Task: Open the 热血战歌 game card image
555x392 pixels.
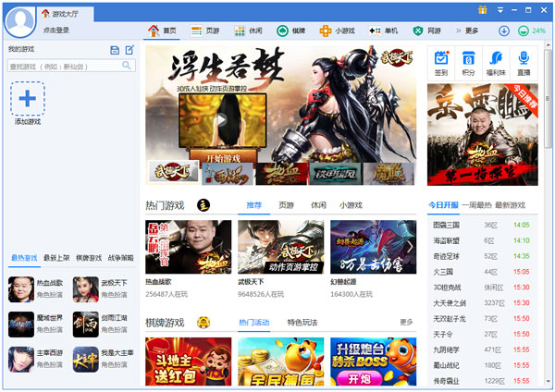Action: tap(189, 247)
